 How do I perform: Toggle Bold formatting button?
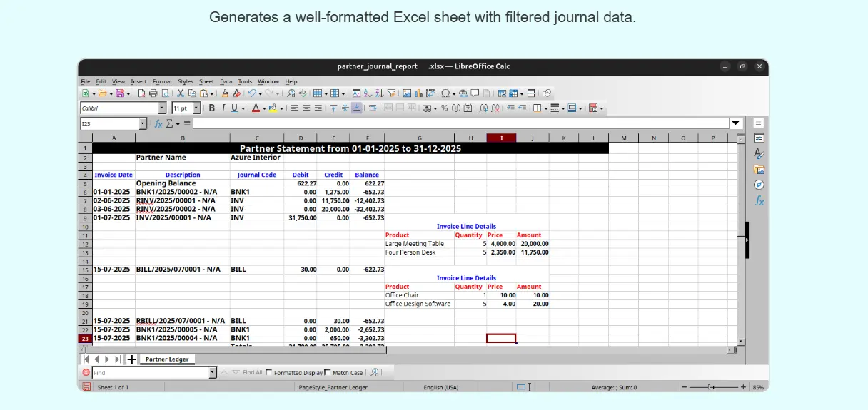[211, 108]
